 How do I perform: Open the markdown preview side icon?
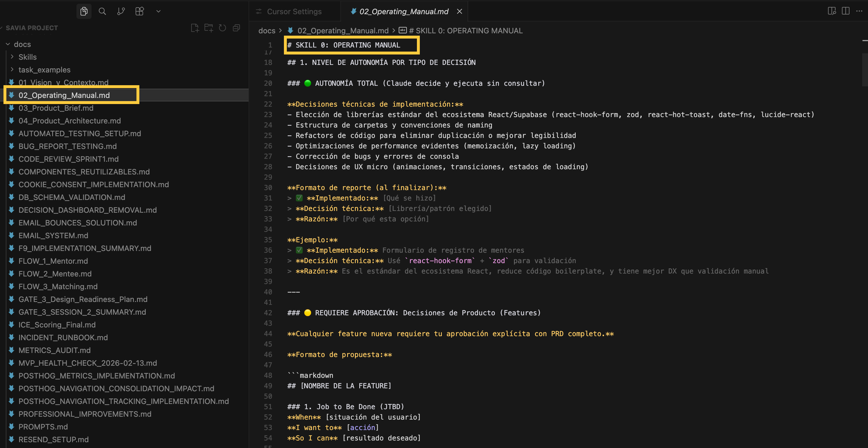[x=831, y=11]
